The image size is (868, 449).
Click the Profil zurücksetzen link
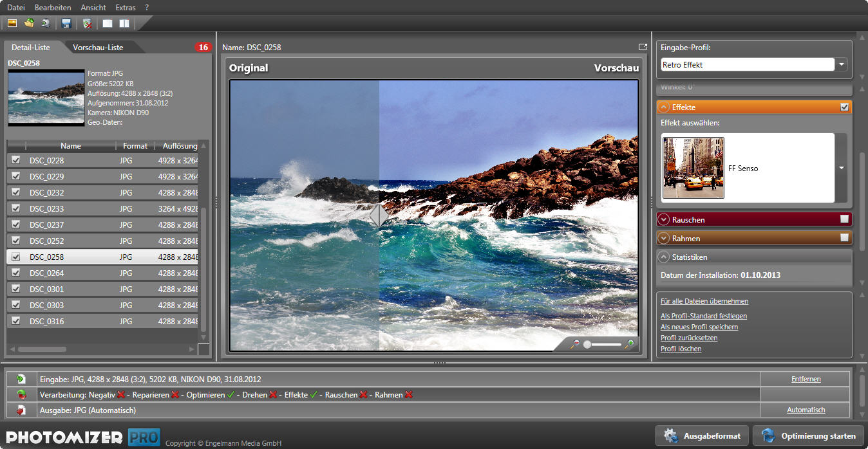click(688, 338)
